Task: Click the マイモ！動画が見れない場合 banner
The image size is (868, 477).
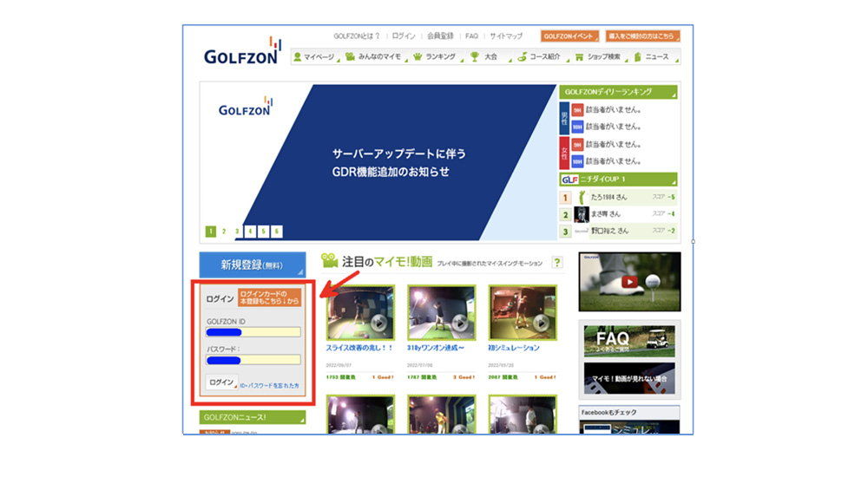Action: click(x=629, y=378)
